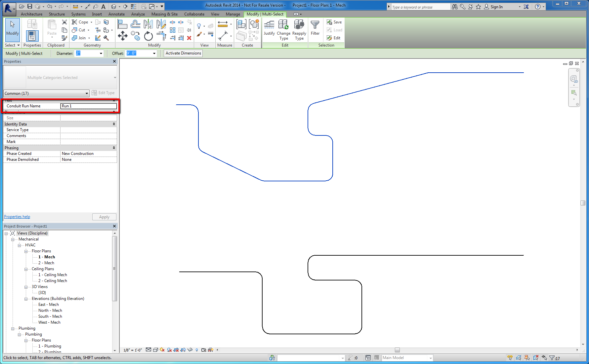589x364 pixels.
Task: Click the Create Assembly icon
Action: pyautogui.click(x=241, y=24)
